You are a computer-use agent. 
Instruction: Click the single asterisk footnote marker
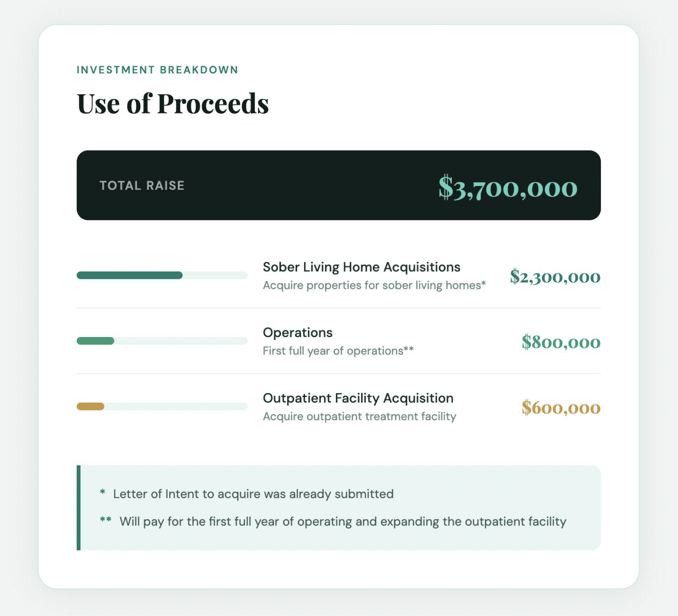(102, 492)
